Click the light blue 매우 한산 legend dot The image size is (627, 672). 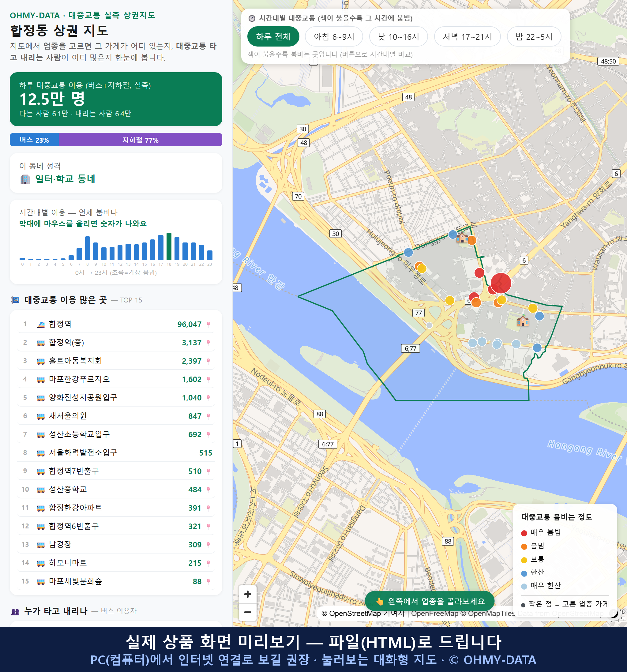(x=524, y=587)
